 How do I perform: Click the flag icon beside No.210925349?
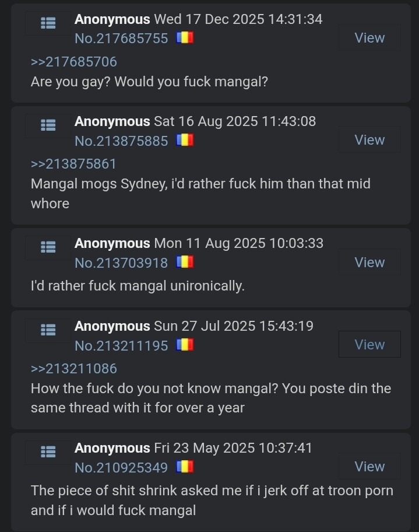[185, 467]
